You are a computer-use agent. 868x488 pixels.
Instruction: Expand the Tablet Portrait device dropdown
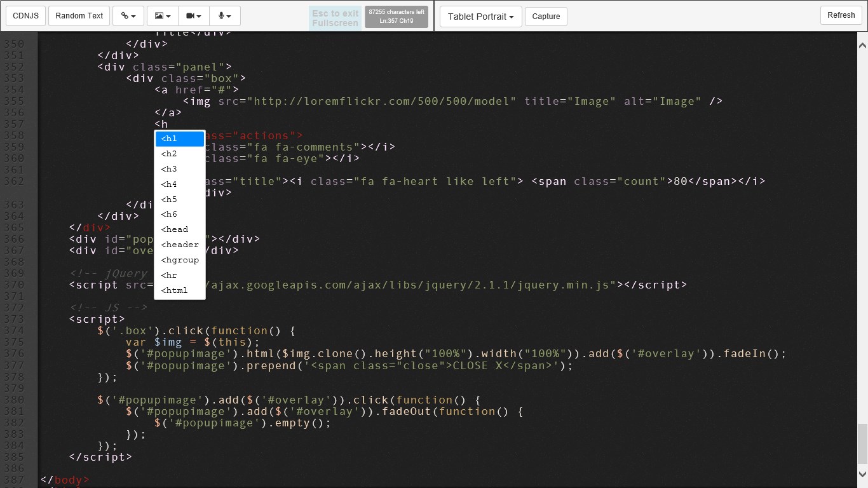[x=481, y=17]
